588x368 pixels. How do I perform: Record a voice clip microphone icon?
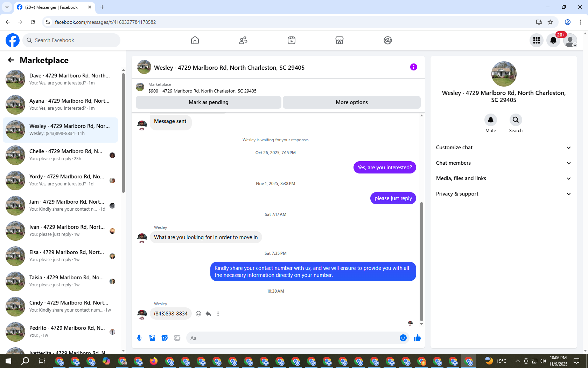coord(139,338)
